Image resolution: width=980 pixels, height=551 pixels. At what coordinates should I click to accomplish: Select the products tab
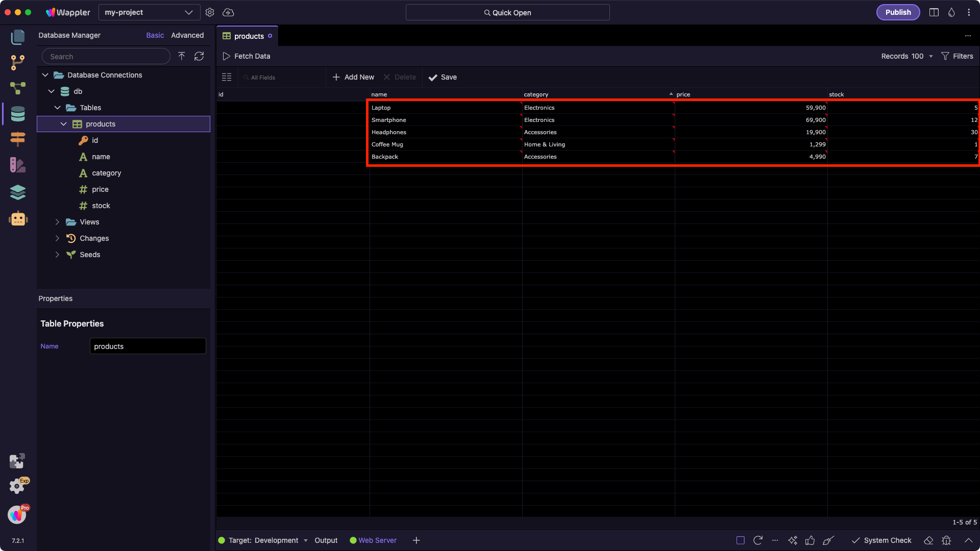[249, 36]
